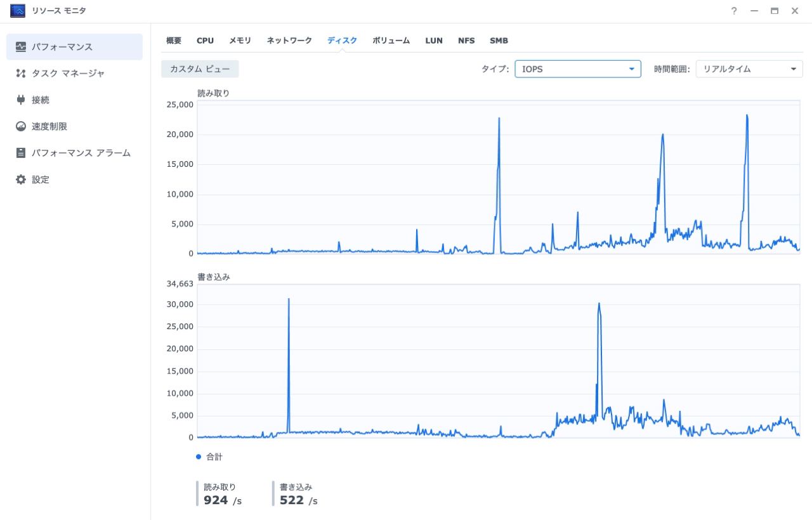812x520 pixels.
Task: Click the tallest spike in 書き込み chart
Action: 289,300
